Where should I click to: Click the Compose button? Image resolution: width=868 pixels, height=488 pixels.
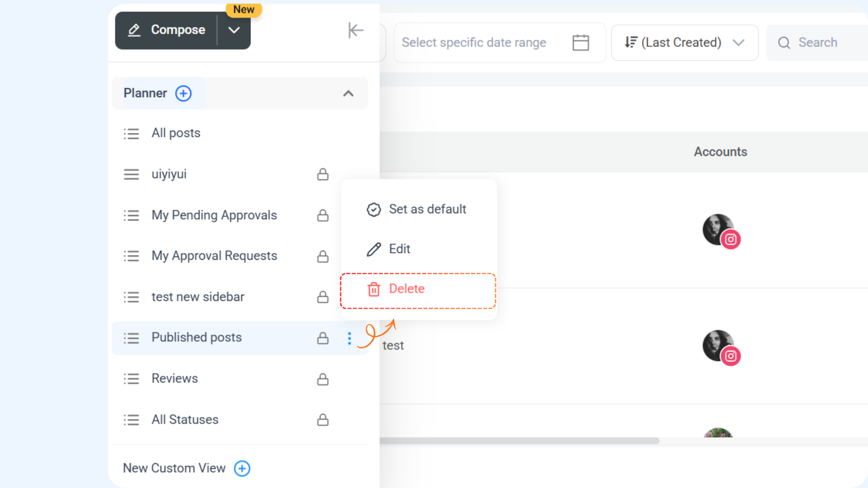tap(167, 30)
